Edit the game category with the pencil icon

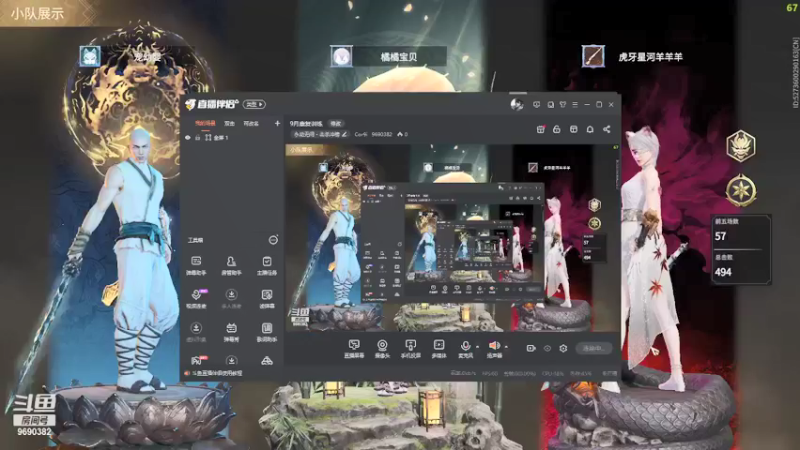pos(345,134)
